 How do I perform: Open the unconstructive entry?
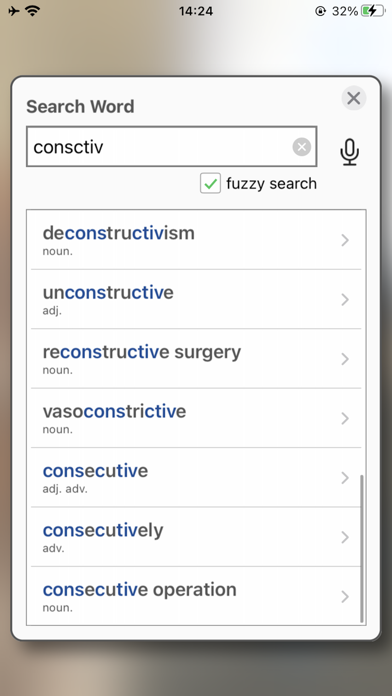click(x=196, y=299)
